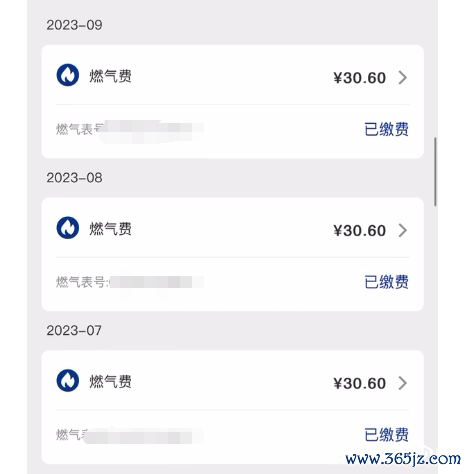The image size is (468, 474).
Task: Tap the flame icon in the 2023-08 bill
Action: 68,228
